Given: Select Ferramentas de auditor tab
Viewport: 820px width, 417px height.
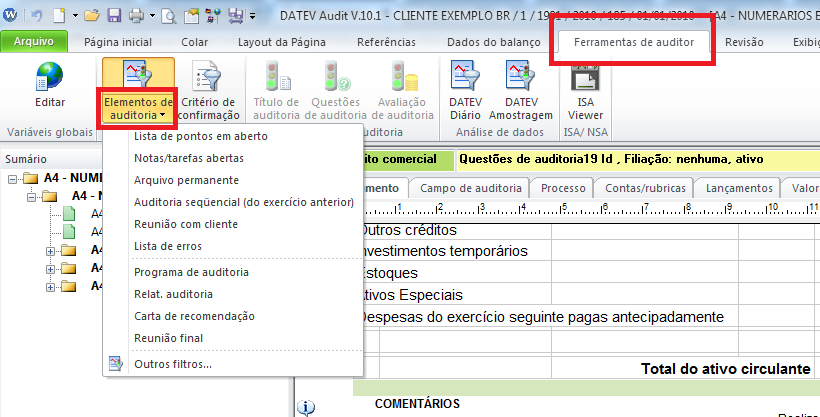Looking at the screenshot, I should point(634,42).
